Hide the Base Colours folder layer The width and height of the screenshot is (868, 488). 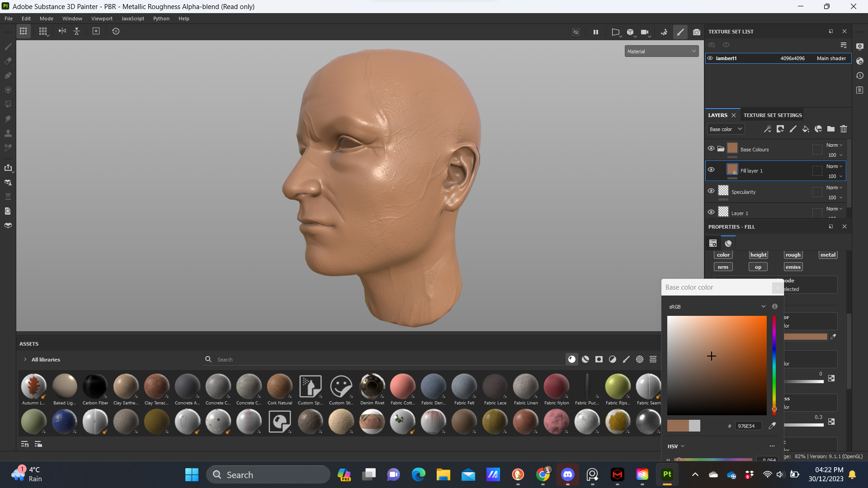click(x=711, y=148)
